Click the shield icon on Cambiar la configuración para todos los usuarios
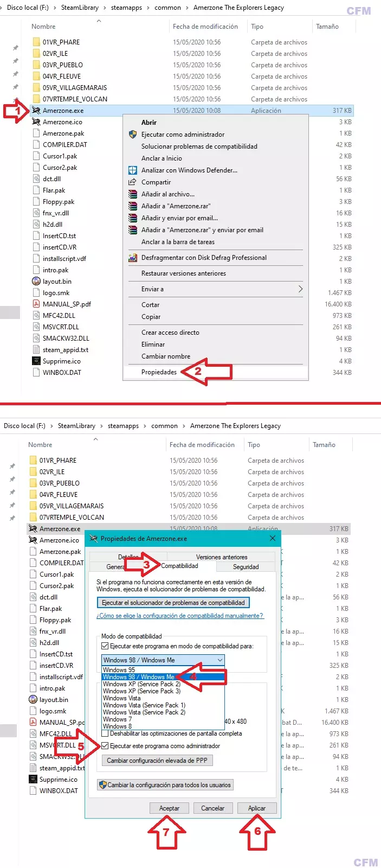 point(103,784)
